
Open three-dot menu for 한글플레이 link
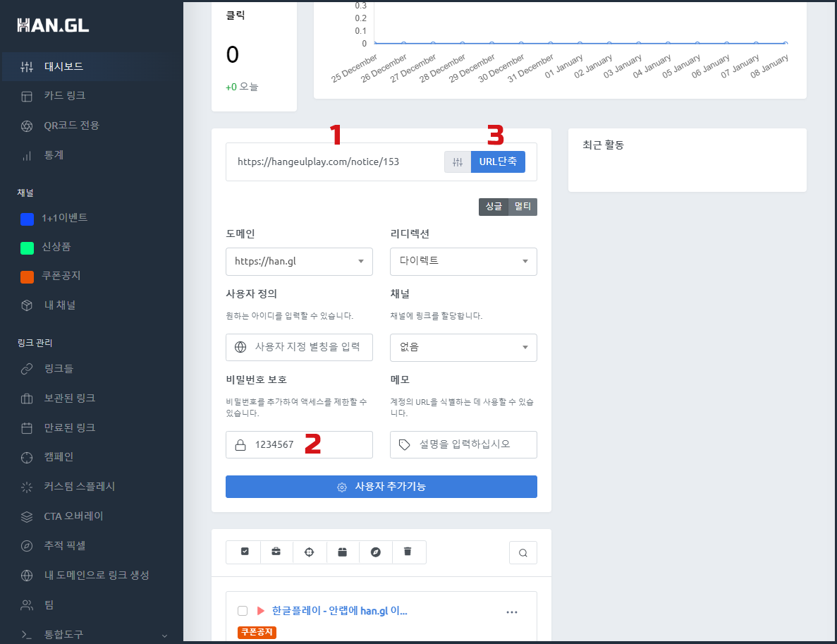coord(512,612)
